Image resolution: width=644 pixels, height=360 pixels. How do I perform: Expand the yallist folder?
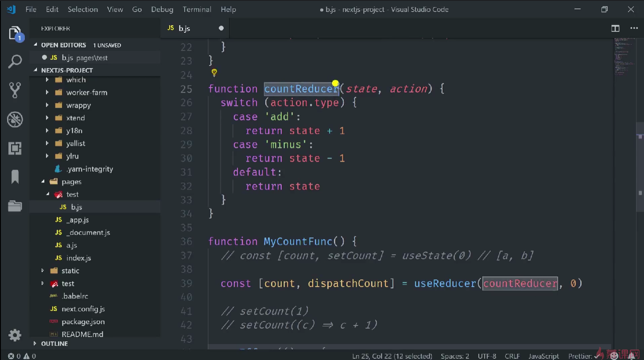(x=76, y=143)
